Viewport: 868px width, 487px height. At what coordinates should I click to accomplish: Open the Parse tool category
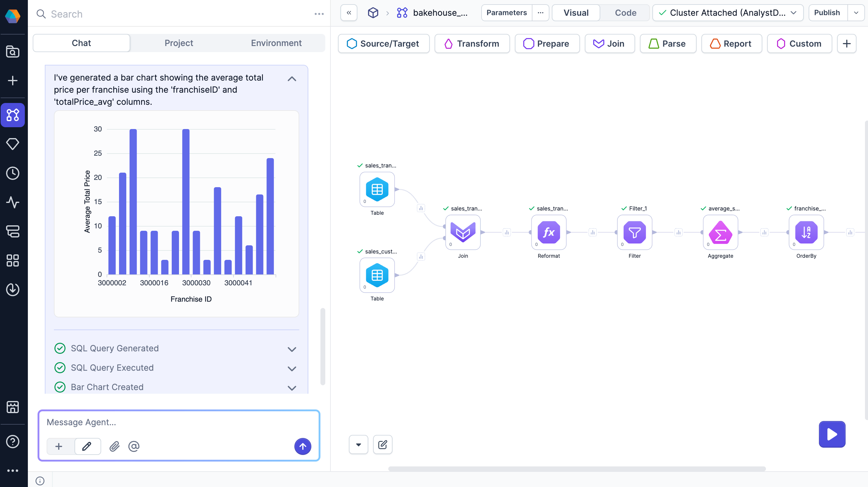[668, 44]
